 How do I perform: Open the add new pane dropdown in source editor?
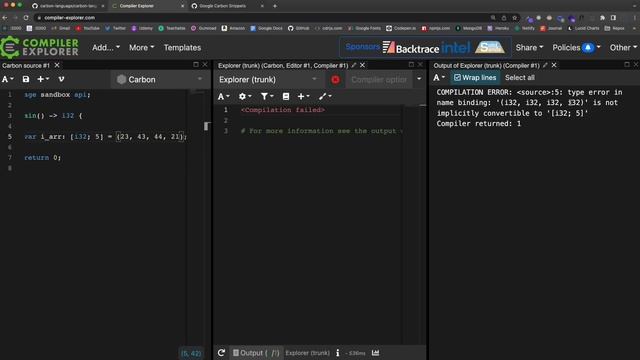coord(43,79)
